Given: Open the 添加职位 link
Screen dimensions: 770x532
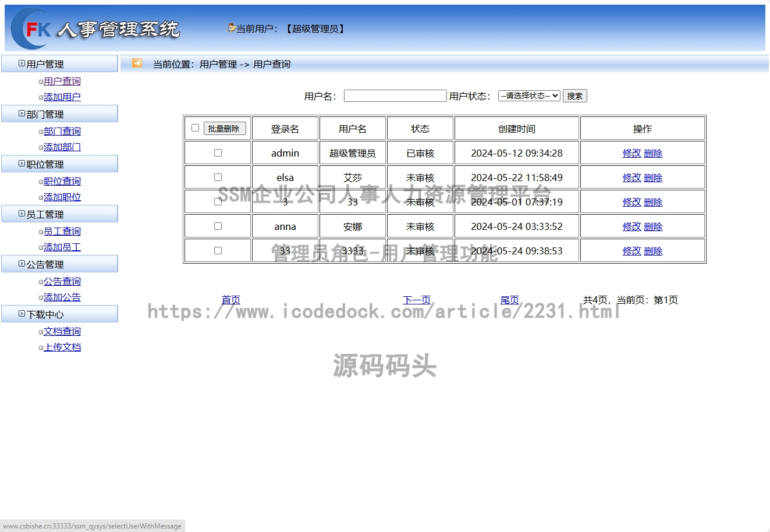Looking at the screenshot, I should pos(62,197).
